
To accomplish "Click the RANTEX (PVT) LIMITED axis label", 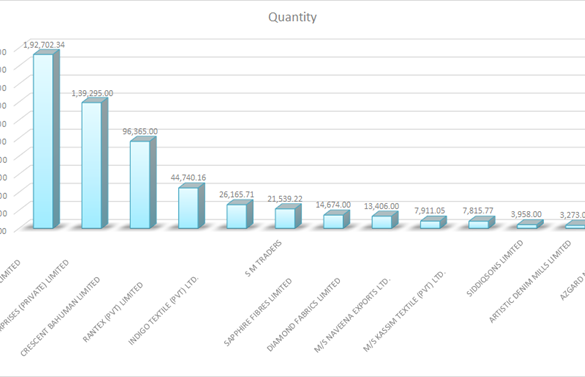I will click(x=113, y=312).
